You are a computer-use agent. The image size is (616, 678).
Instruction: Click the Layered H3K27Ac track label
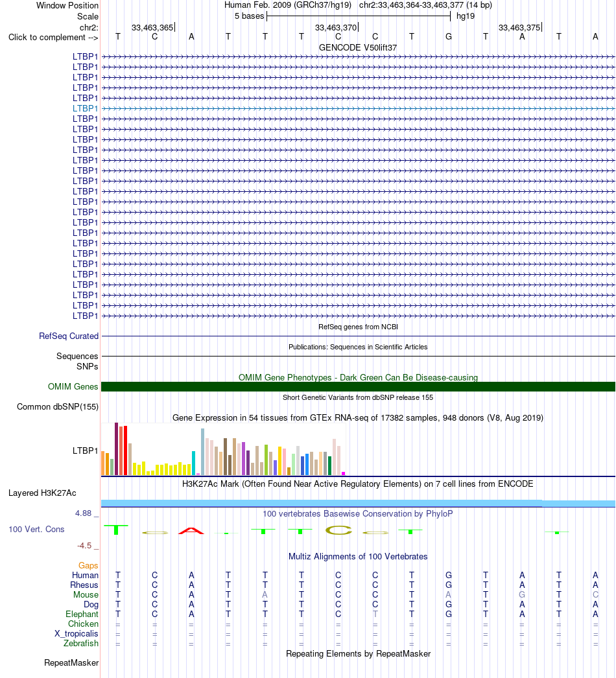point(42,493)
